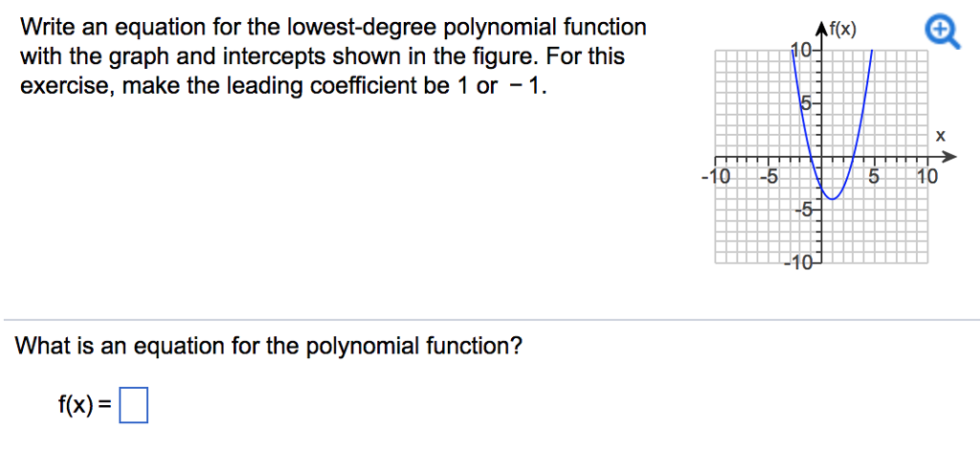The image size is (980, 451).
Task: Click the positive 5 label on the horizontal axis
Action: click(x=875, y=176)
